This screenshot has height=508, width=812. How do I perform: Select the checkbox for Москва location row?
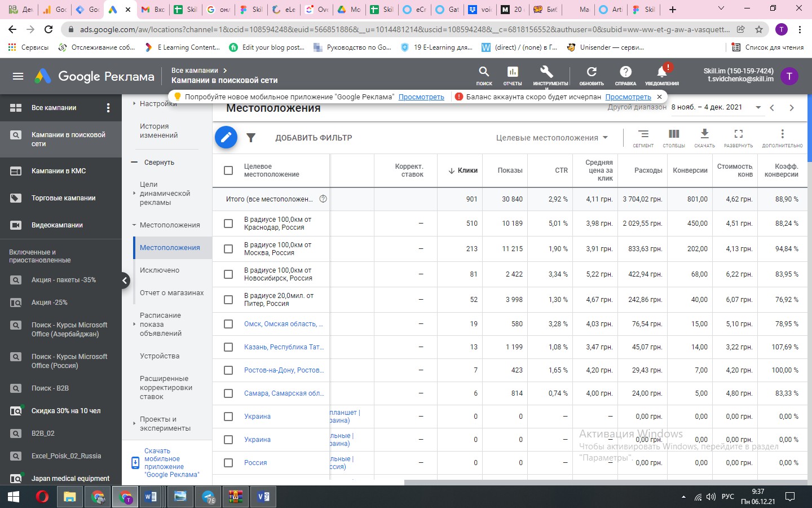[x=228, y=249]
